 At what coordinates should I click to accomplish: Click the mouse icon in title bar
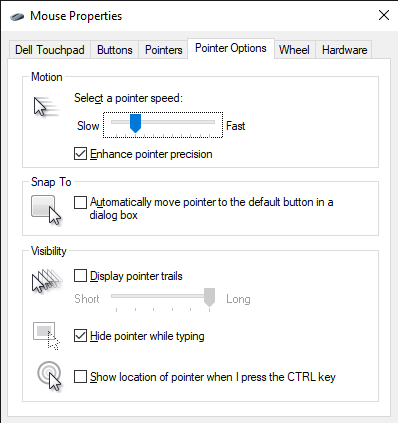pos(17,16)
